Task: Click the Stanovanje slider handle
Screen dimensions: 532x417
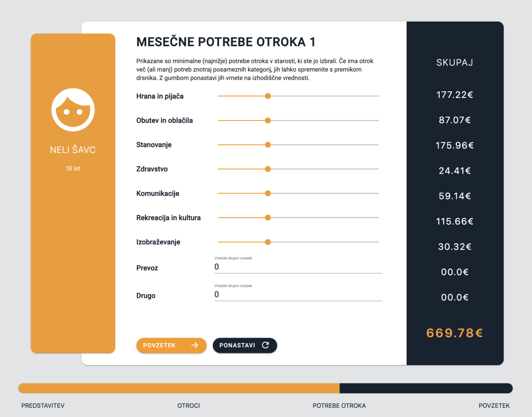Action: [x=268, y=145]
